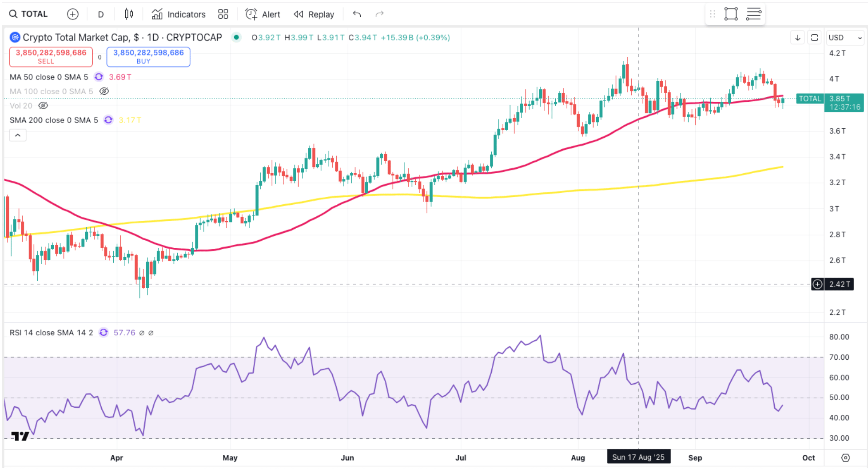Open time axis settings icon at bottom right

(x=845, y=457)
